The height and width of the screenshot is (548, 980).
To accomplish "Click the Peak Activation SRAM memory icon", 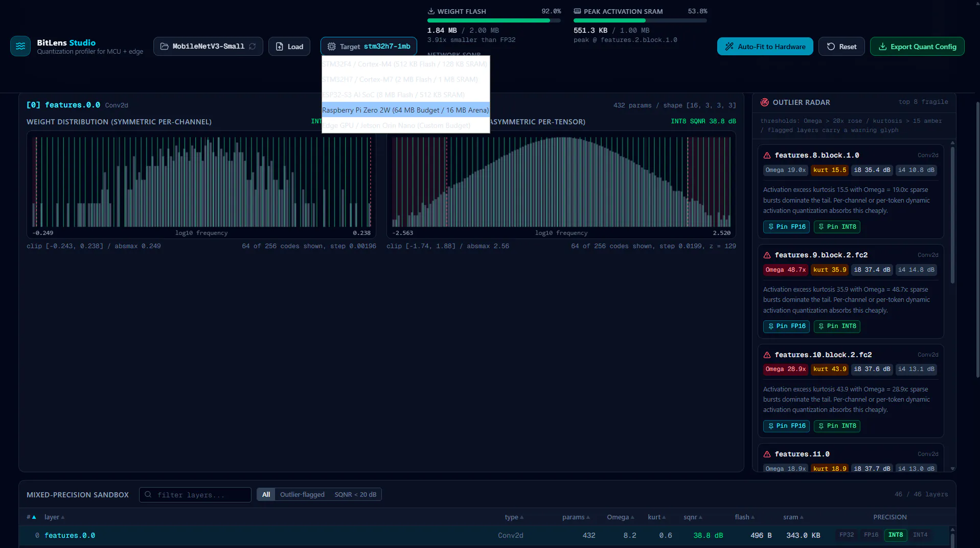I will pos(577,11).
